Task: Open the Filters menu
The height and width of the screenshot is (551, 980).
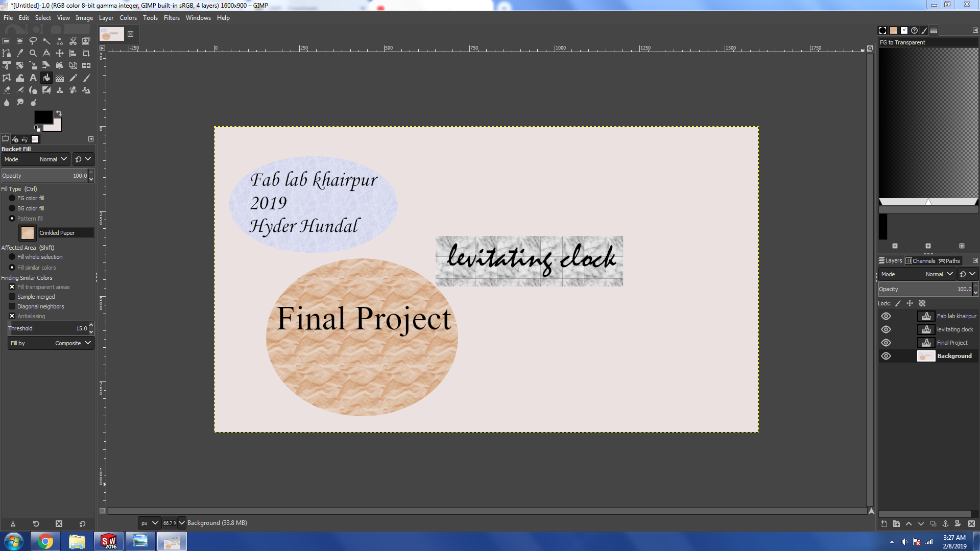Action: tap(172, 18)
